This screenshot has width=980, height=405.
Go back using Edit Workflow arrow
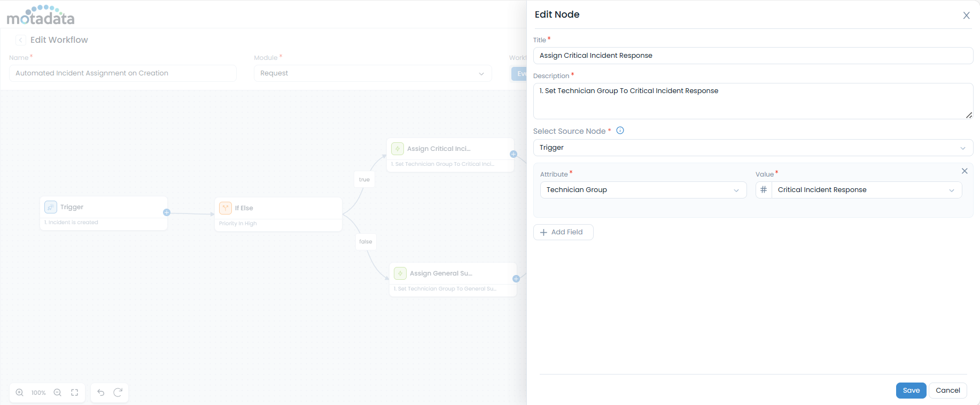(x=21, y=40)
